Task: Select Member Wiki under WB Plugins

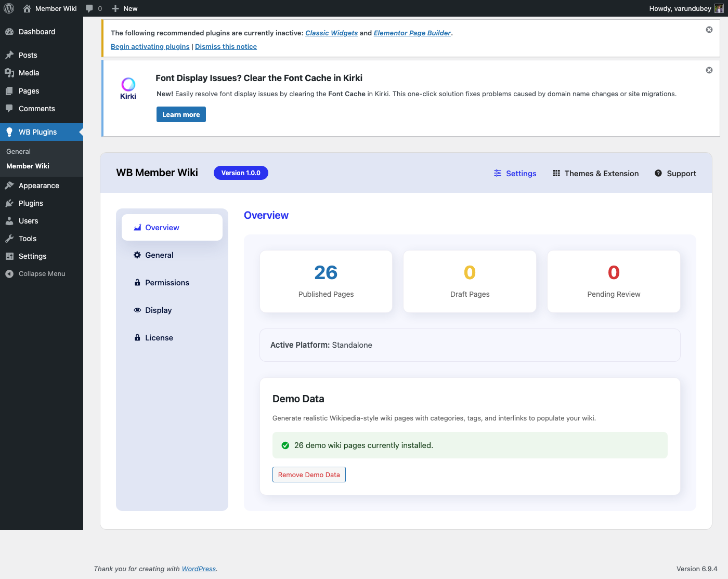Action: coord(27,166)
